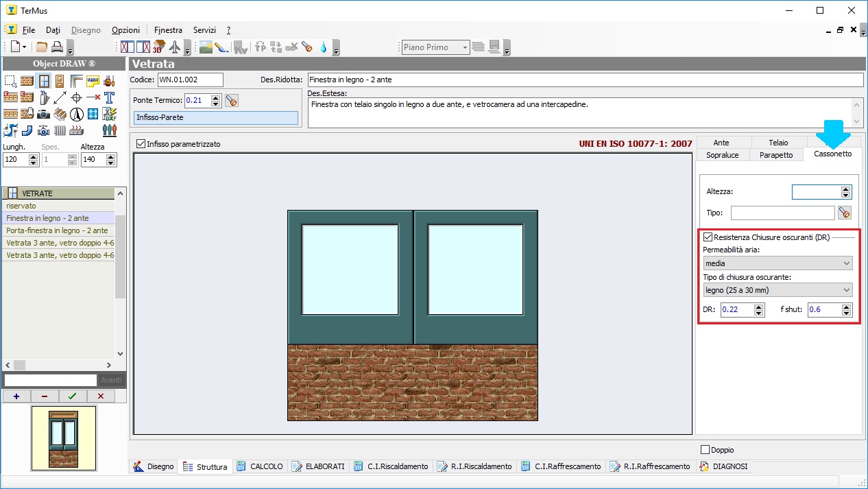Expand Tipo di chiusura oscurante dropdown

click(x=777, y=290)
